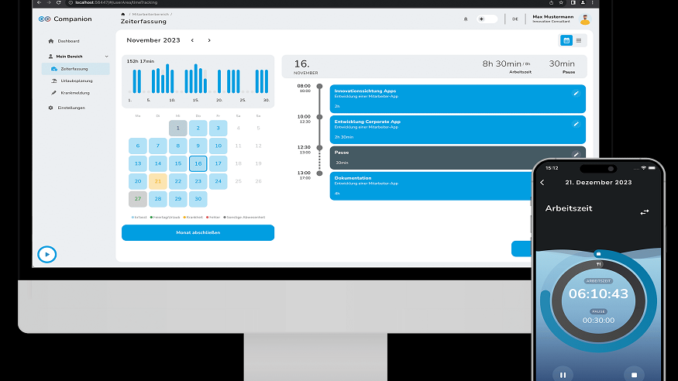Open Dashboard in sidebar

[64, 41]
